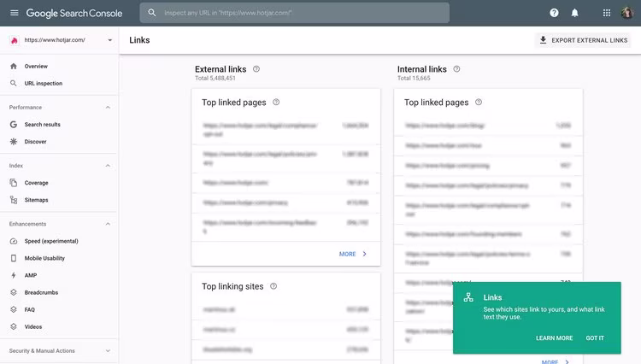Click chevron next to MORE in external top linked pages
Image resolution: width=641 pixels, height=364 pixels.
(x=365, y=254)
